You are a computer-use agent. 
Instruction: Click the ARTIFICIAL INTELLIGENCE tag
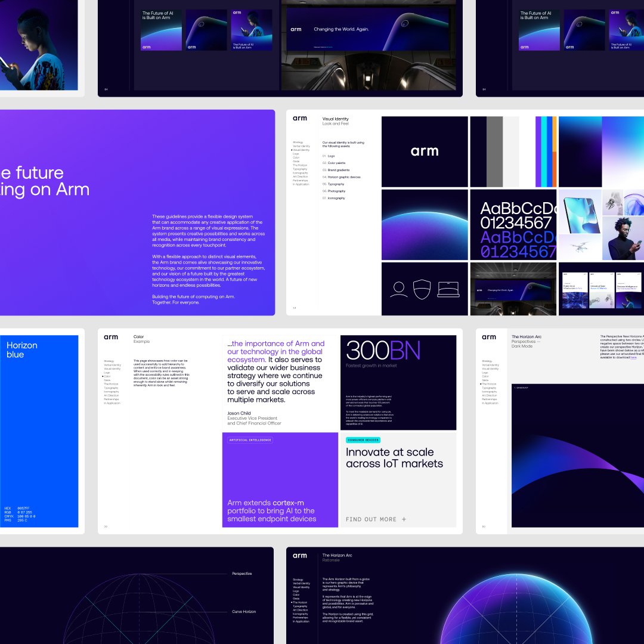click(250, 440)
